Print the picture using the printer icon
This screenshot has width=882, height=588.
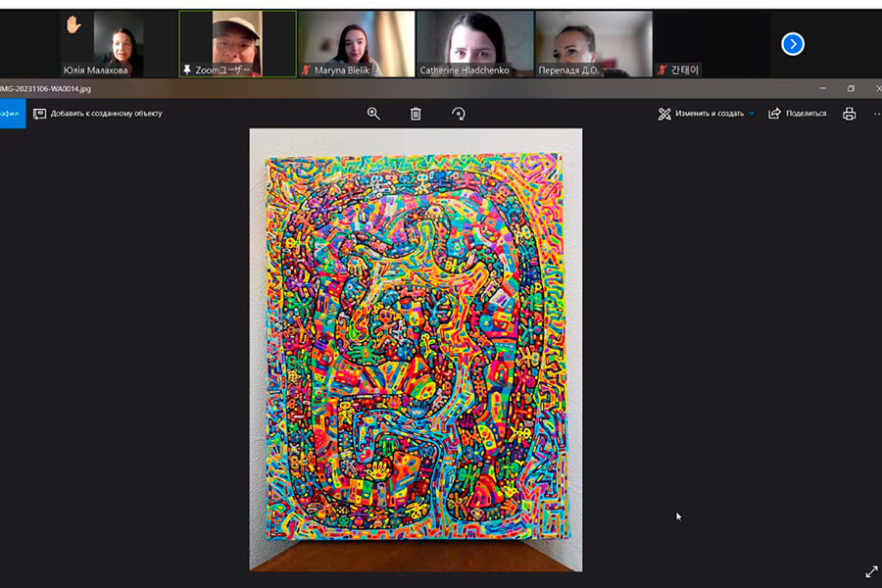(850, 114)
